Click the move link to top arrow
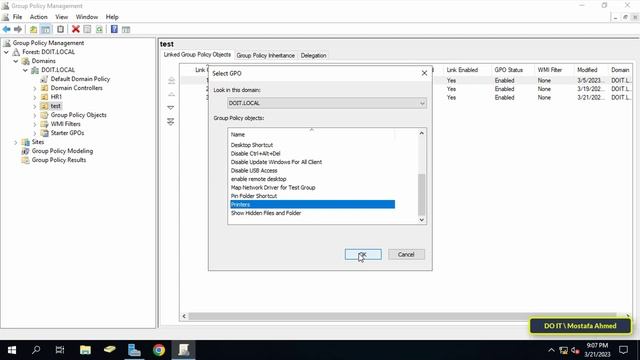Viewport: 640px width, 360px height. [x=171, y=80]
